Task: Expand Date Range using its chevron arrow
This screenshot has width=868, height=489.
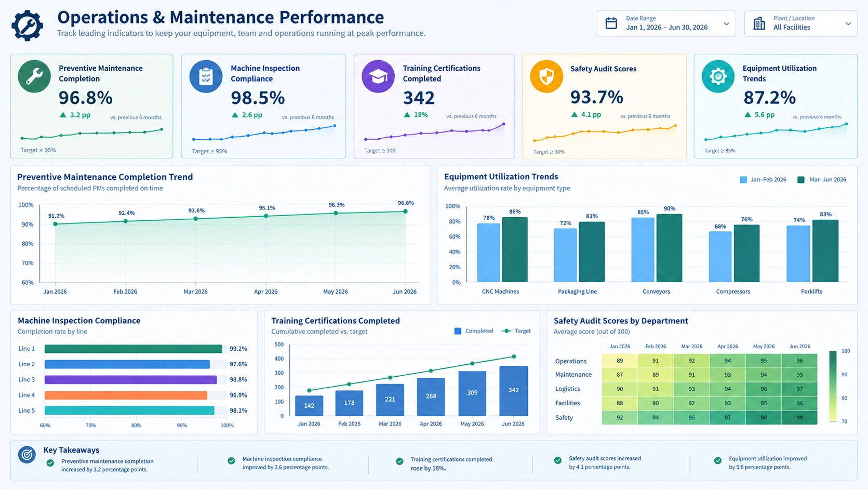Action: pos(726,24)
